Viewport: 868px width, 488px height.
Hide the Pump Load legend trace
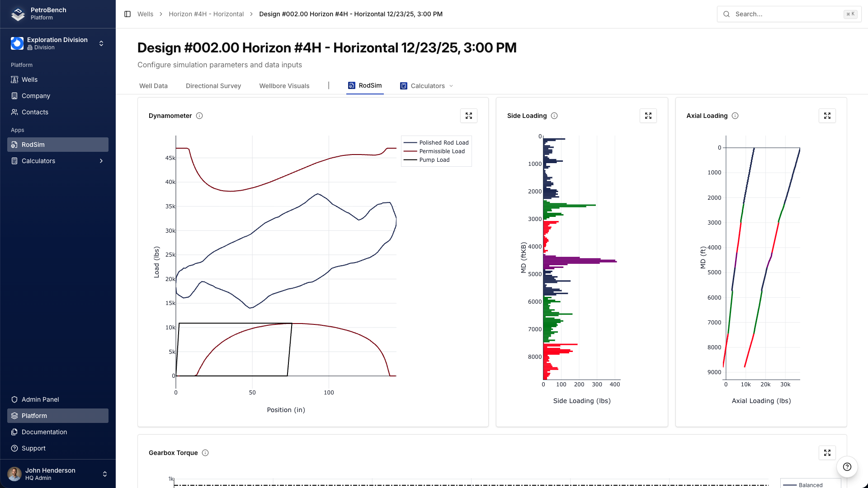[434, 160]
